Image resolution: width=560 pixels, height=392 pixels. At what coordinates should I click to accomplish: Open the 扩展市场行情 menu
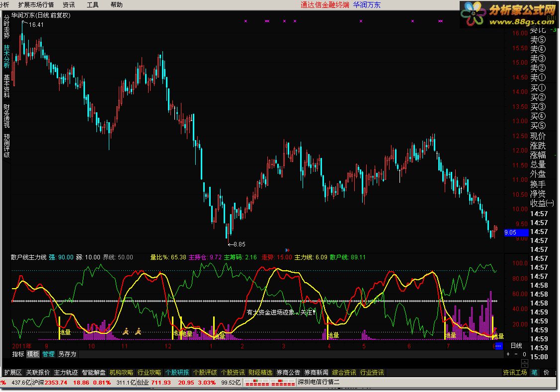pyautogui.click(x=36, y=4)
